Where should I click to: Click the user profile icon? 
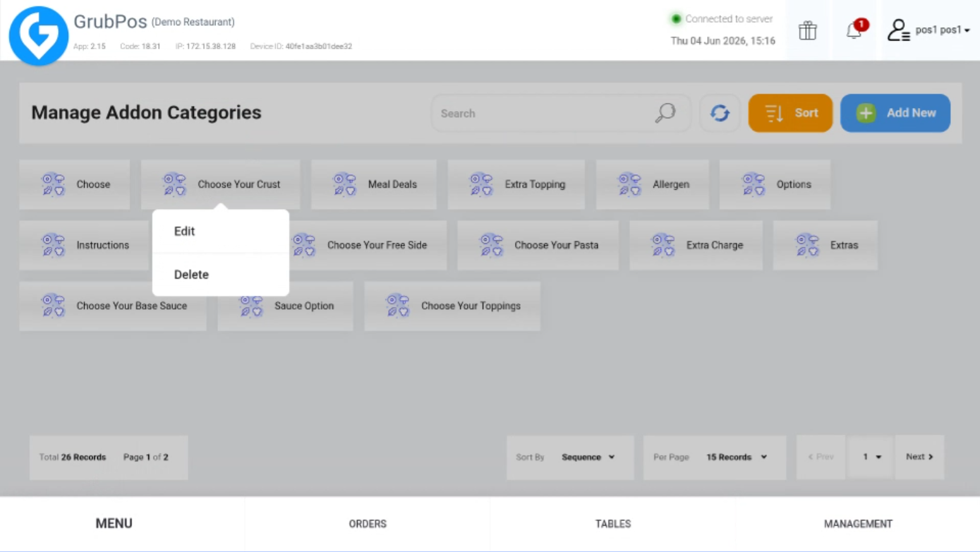[898, 30]
